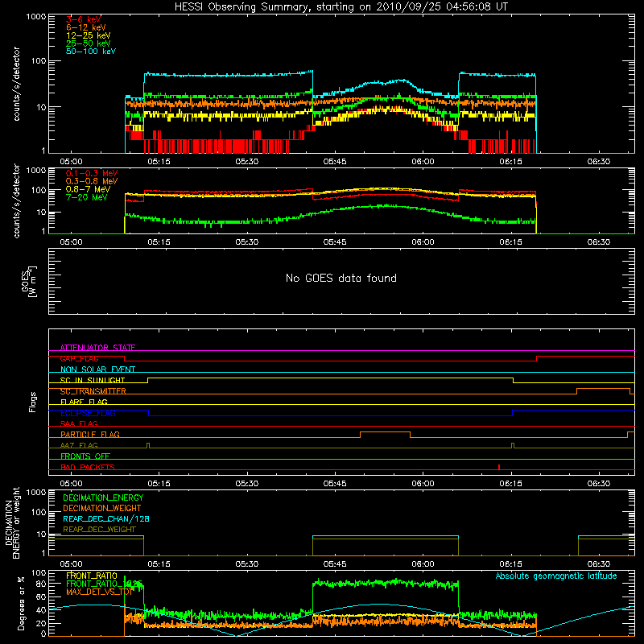The image size is (644, 644).
Task: Select the ATTENUATOR_STATE flag label
Action: coord(97,348)
